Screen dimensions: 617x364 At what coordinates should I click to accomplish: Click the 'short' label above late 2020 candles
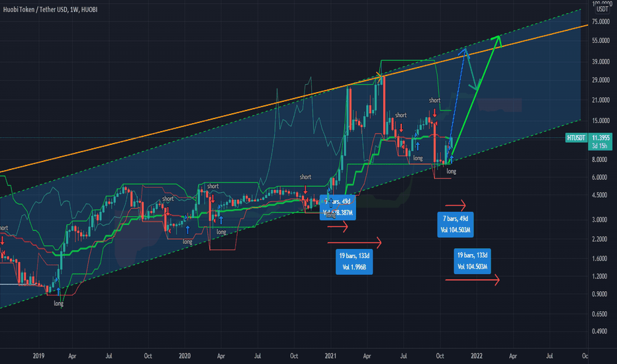point(305,177)
